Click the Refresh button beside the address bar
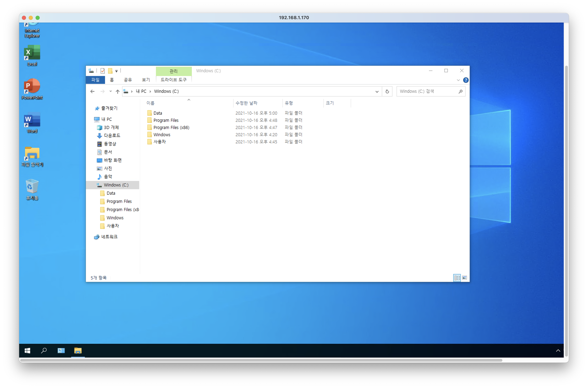Viewport: 588px width, 388px height. point(387,92)
